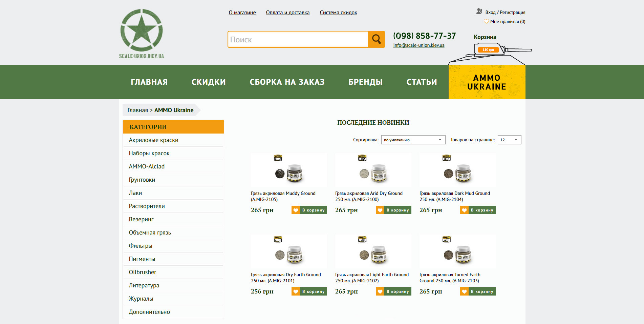Click info@scale-union.kiev.ua email link
This screenshot has height=324, width=644.
click(x=419, y=45)
